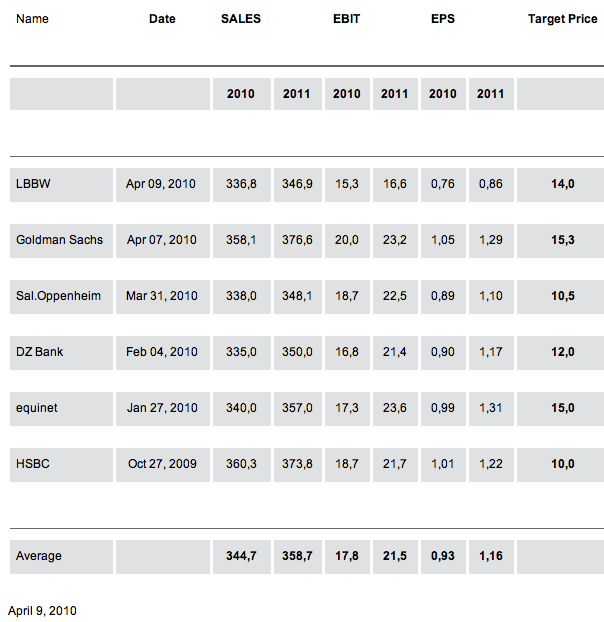The width and height of the screenshot is (604, 622).
Task: Click the April 9, 2010 footer date
Action: coord(43,610)
